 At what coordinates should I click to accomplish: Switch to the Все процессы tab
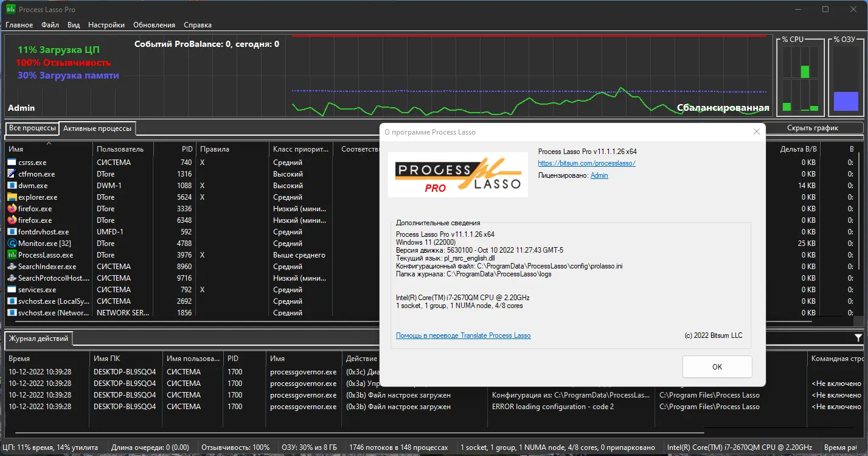[32, 128]
